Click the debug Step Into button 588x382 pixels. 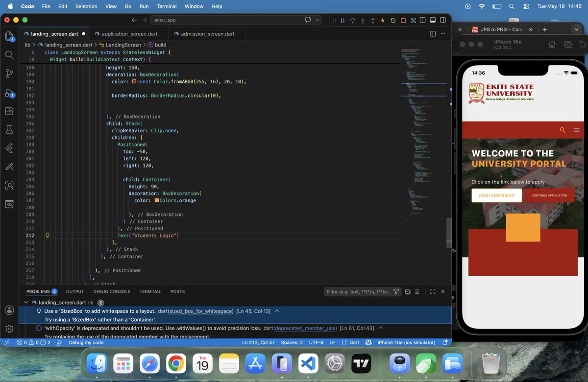(363, 20)
